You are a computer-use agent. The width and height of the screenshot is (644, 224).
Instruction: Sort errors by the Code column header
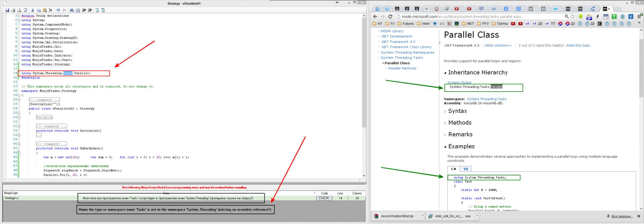pos(324,193)
